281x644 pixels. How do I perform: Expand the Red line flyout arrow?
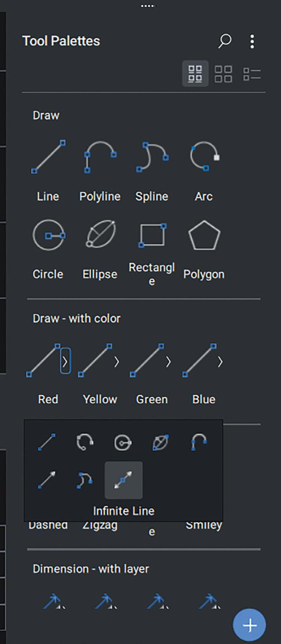click(65, 361)
